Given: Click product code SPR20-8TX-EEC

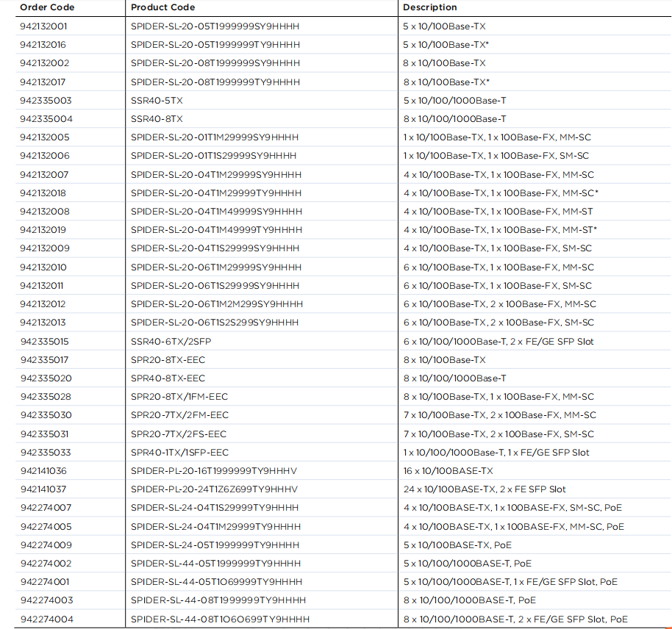Looking at the screenshot, I should 168,360.
